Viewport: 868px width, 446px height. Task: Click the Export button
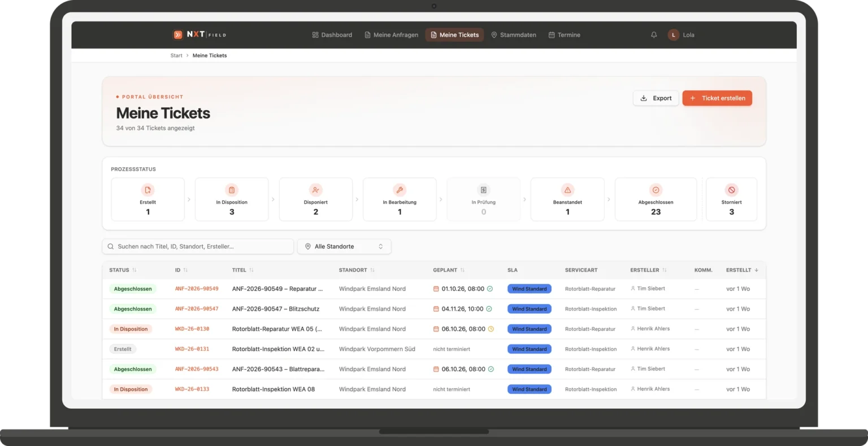(x=656, y=98)
